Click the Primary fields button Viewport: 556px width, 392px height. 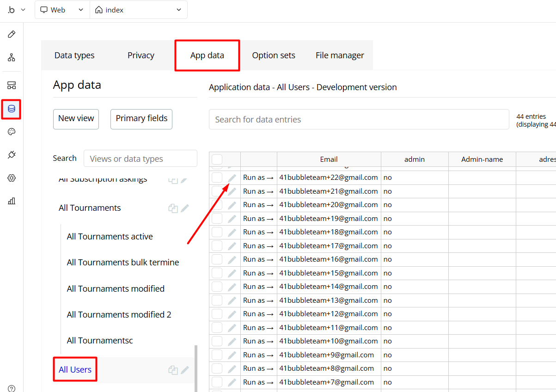coord(141,119)
